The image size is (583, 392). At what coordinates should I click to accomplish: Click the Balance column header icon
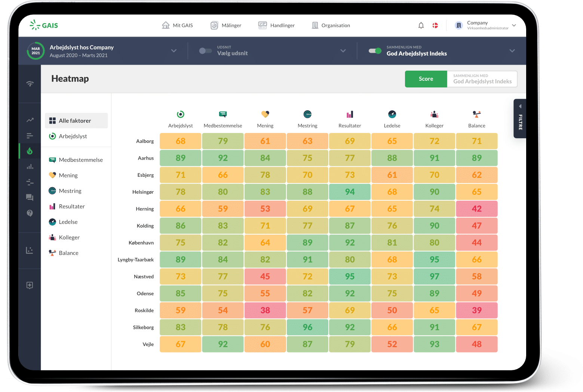click(476, 114)
